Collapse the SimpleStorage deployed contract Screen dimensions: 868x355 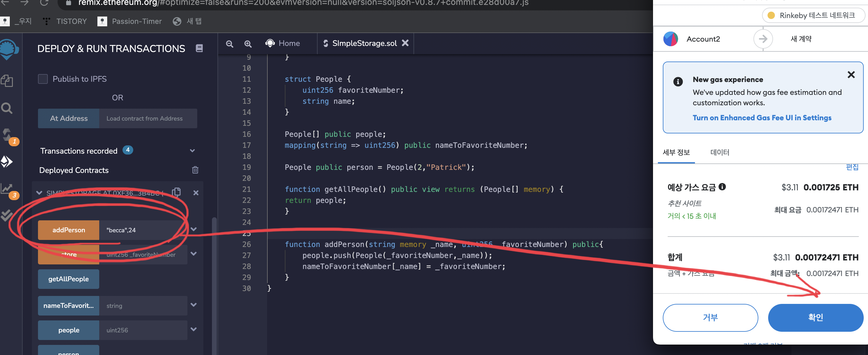pyautogui.click(x=40, y=193)
